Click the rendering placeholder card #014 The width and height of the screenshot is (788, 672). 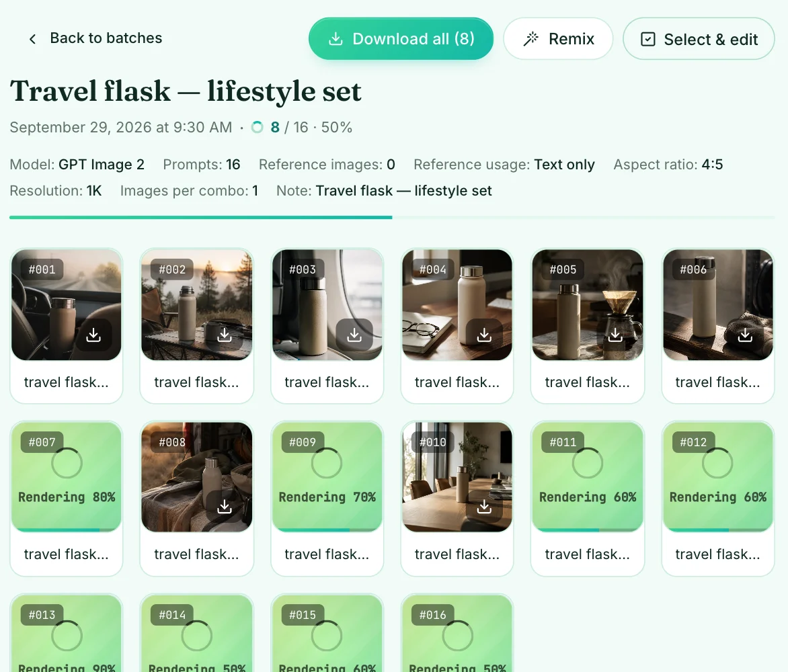[x=197, y=634]
